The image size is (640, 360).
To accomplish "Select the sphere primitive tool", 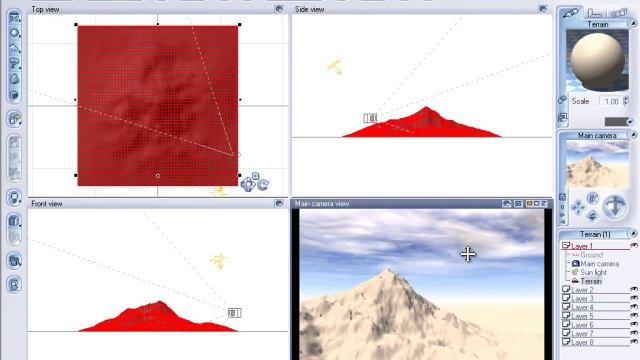I will (x=15, y=33).
